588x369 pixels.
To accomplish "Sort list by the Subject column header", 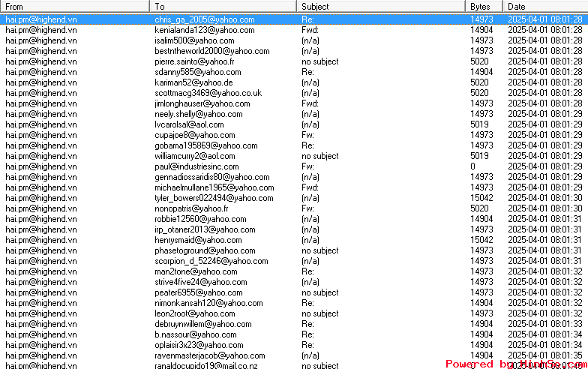I will click(x=381, y=6).
